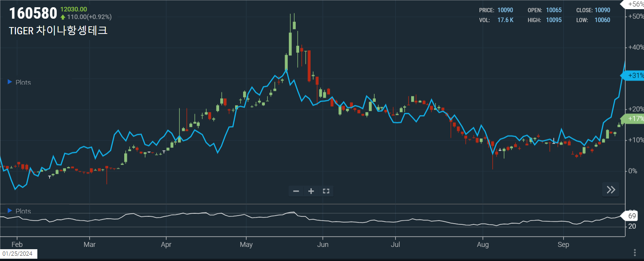Image resolution: width=644 pixels, height=261 pixels.
Task: Click the HIGH 10095 value
Action: pos(554,20)
